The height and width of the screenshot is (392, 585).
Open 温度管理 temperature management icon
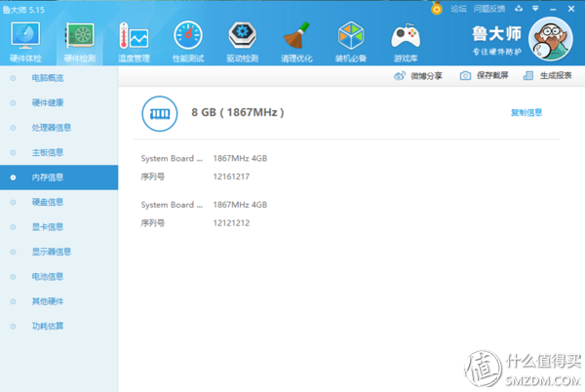tap(134, 36)
